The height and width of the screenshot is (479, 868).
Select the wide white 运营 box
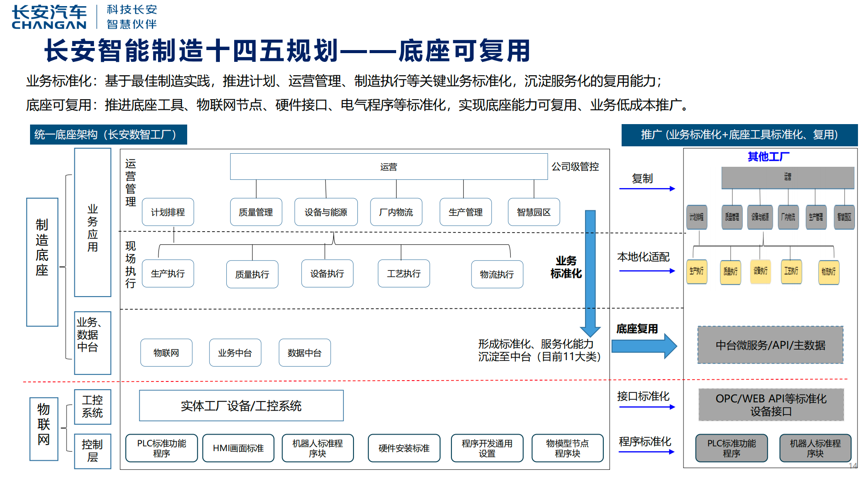pos(389,166)
